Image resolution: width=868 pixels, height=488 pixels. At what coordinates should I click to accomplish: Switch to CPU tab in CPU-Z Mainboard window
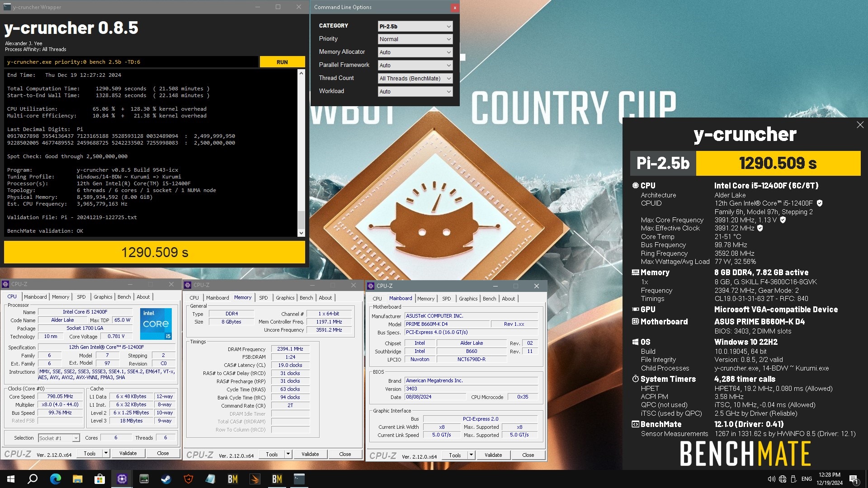[377, 299]
